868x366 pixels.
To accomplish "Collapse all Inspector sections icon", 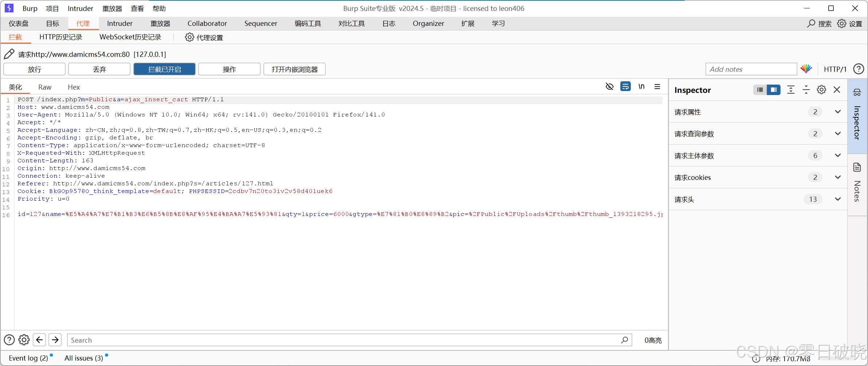I will [806, 90].
